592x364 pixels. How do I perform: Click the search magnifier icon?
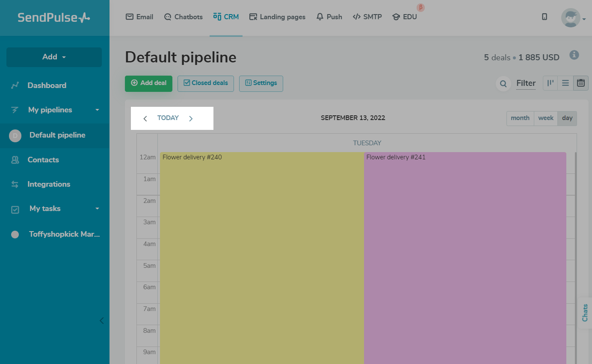[x=503, y=83]
